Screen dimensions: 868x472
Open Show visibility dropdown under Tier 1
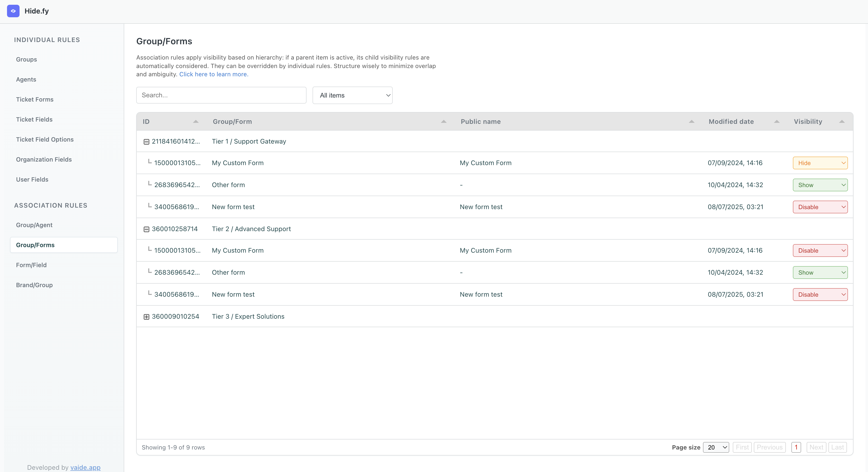coord(820,185)
